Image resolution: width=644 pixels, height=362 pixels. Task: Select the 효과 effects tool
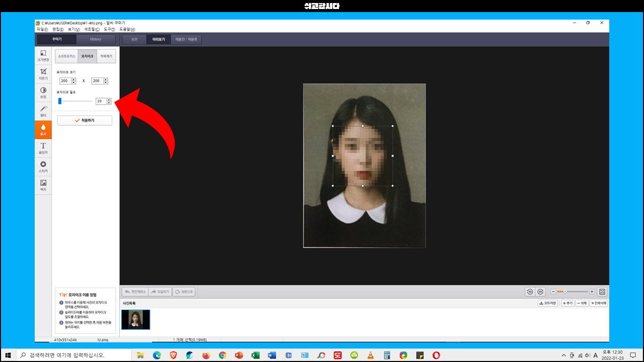point(43,130)
